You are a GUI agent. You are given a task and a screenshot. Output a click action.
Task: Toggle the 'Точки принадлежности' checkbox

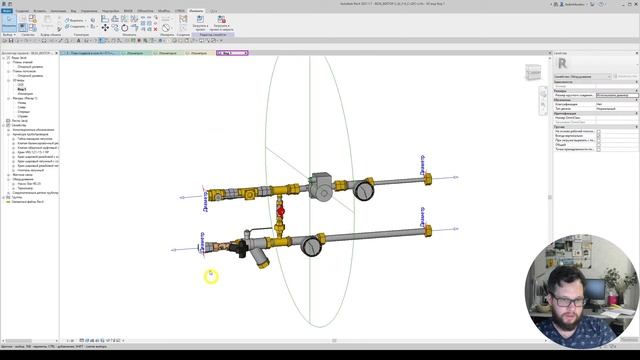(598, 149)
